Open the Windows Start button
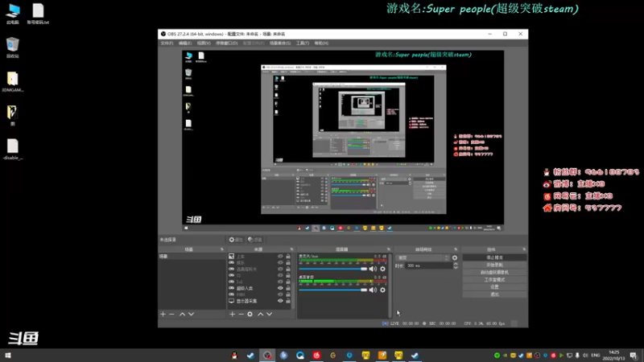This screenshot has height=362, width=644. pyautogui.click(x=8, y=356)
